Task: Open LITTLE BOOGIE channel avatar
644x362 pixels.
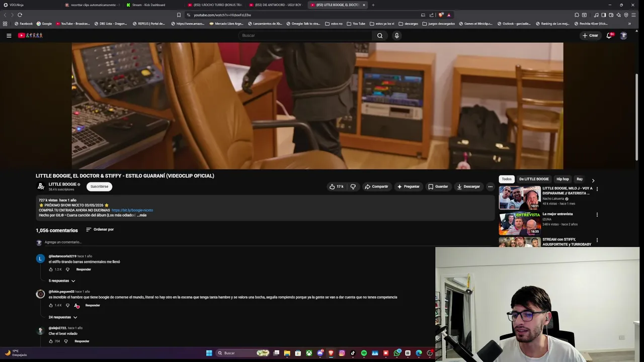Action: (41, 187)
